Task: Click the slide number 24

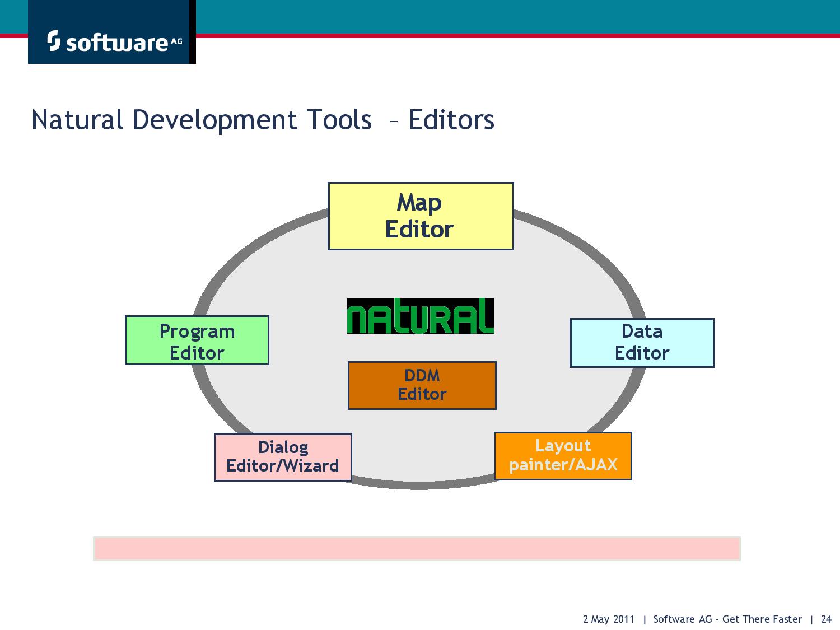Action: tap(826, 619)
